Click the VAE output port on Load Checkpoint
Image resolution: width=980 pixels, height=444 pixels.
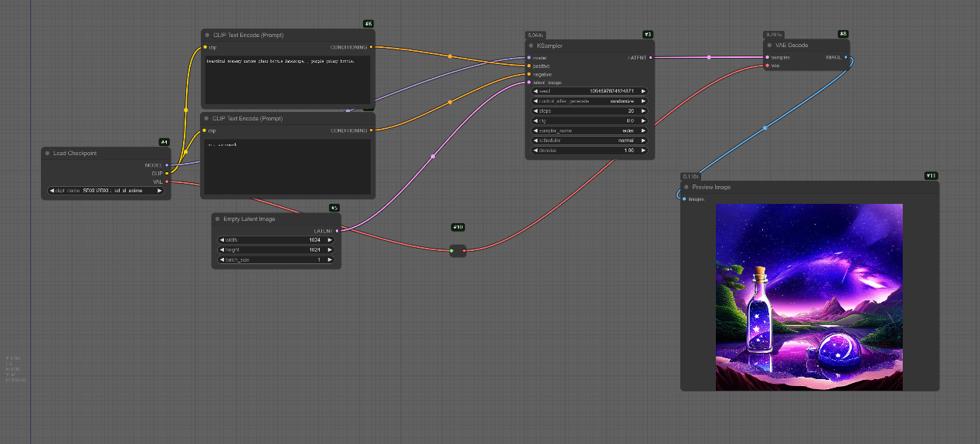tap(167, 182)
